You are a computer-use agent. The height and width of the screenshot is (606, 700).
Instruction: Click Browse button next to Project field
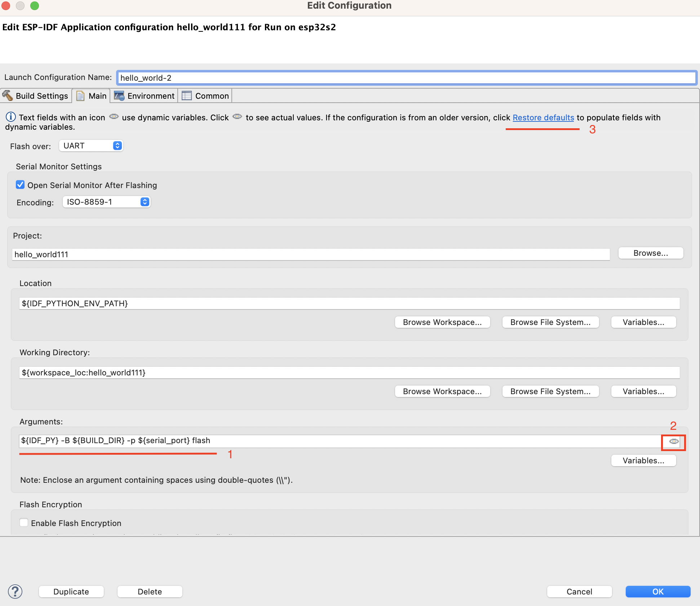(650, 253)
